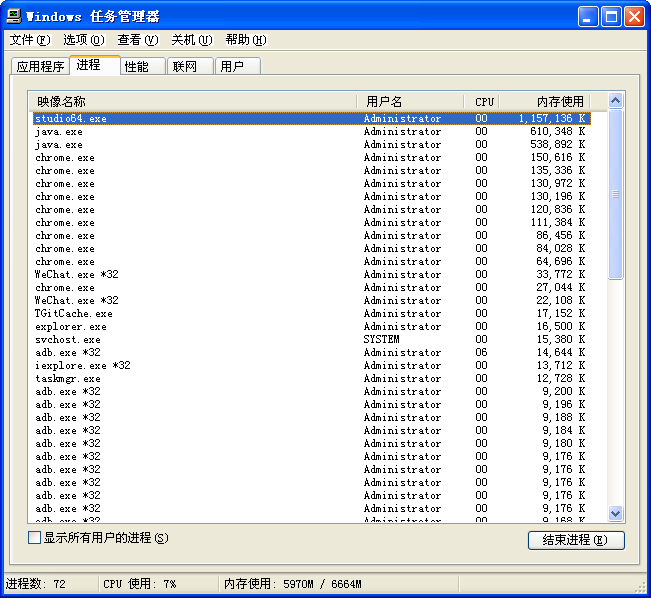Select the taskmgr.exe process
The height and width of the screenshot is (598, 651).
point(312,378)
